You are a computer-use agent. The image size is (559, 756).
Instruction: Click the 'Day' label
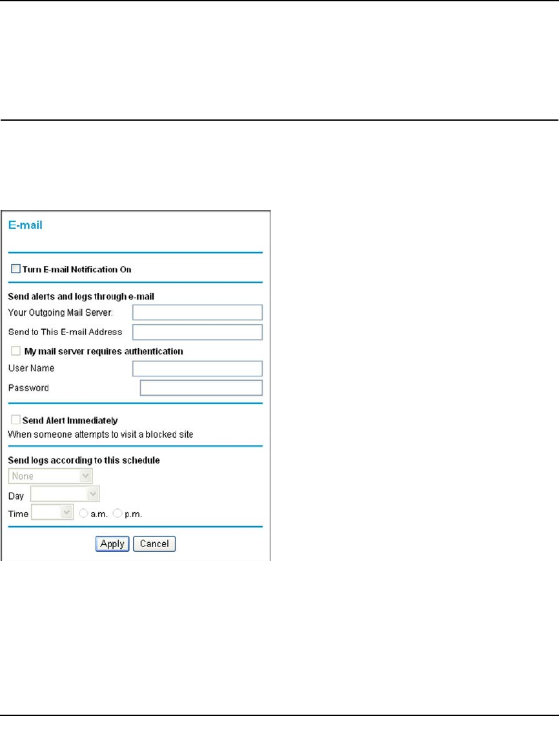tap(16, 496)
